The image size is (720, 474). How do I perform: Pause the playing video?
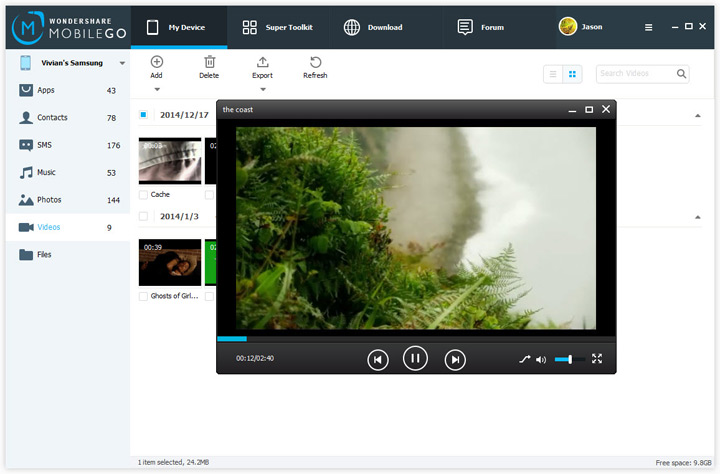coord(415,358)
